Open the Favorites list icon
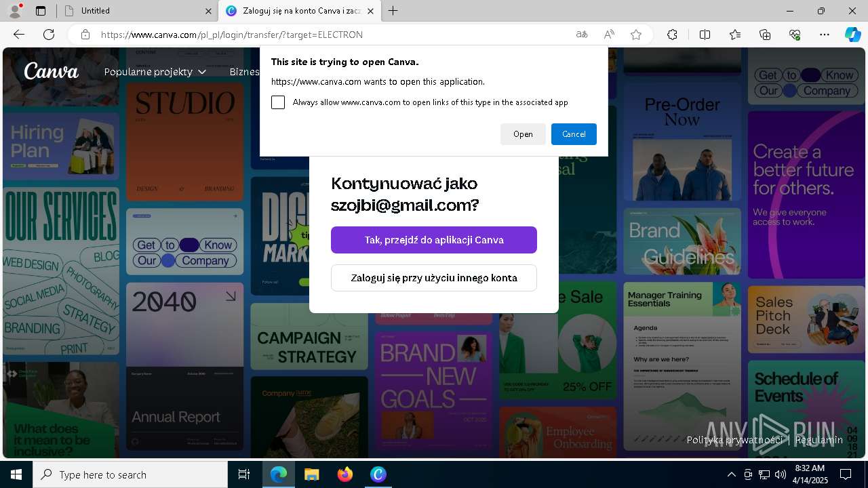This screenshot has height=488, width=868. [735, 35]
